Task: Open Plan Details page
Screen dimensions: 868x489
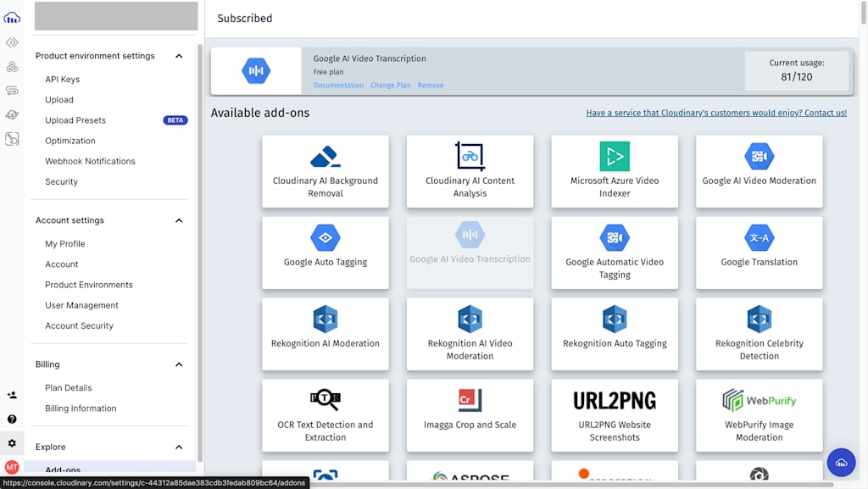Action: (68, 387)
